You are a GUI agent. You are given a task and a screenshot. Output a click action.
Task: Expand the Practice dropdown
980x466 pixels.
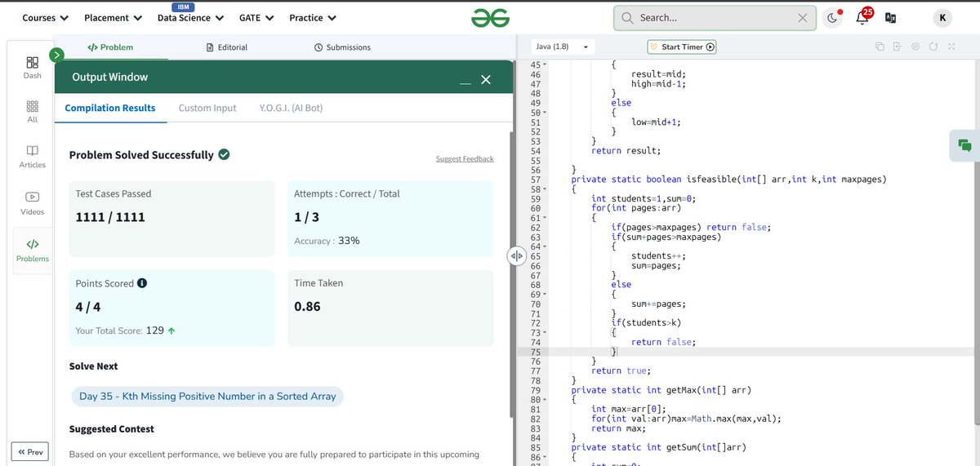pos(313,17)
